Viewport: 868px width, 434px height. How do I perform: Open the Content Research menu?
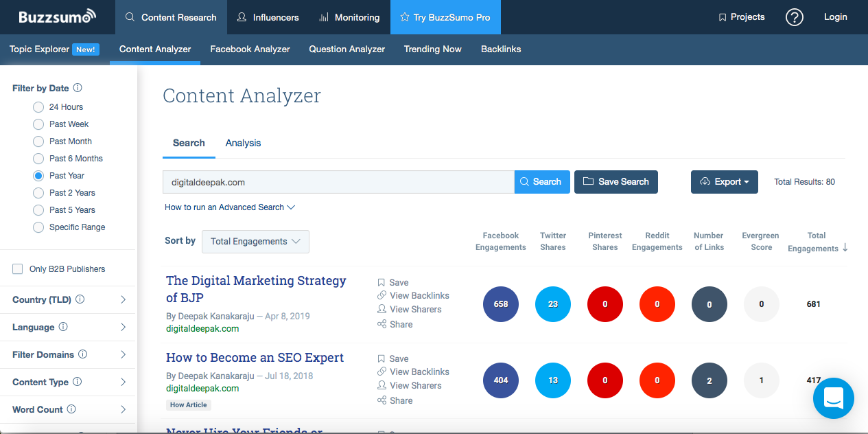pos(171,17)
